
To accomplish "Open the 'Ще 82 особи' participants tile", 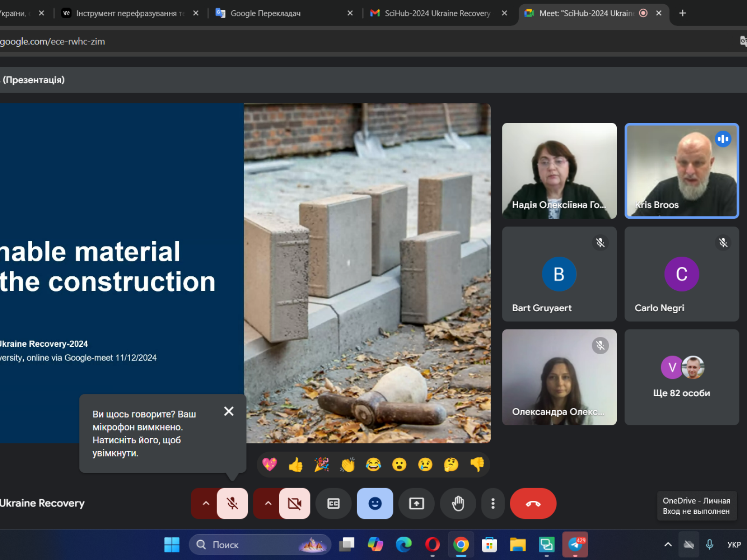I will [x=682, y=377].
